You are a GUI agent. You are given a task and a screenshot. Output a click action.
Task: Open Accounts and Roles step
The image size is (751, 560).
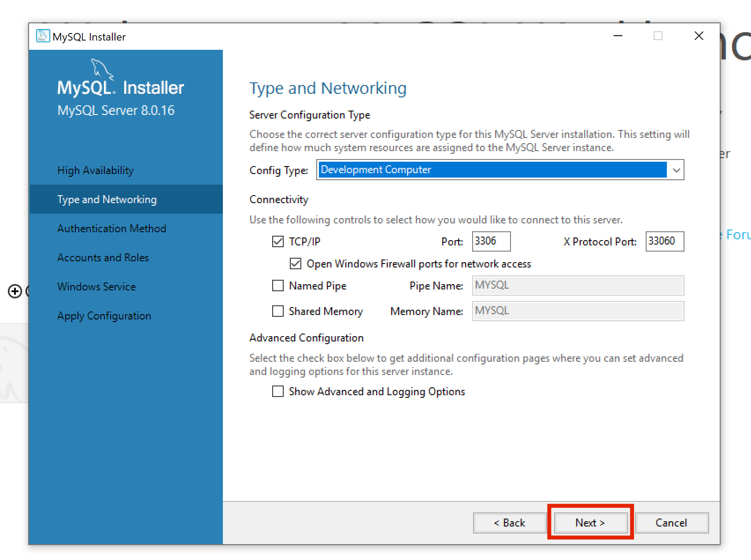(103, 258)
